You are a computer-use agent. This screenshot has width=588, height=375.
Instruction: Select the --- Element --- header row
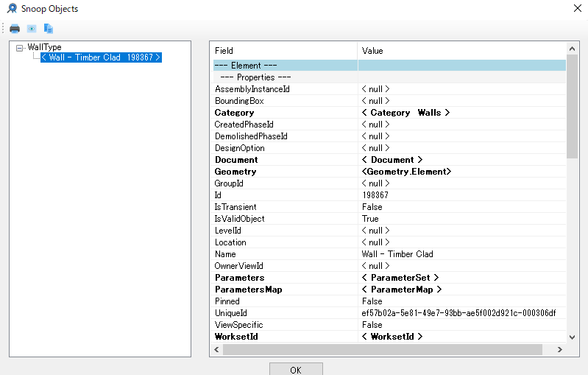[389, 66]
